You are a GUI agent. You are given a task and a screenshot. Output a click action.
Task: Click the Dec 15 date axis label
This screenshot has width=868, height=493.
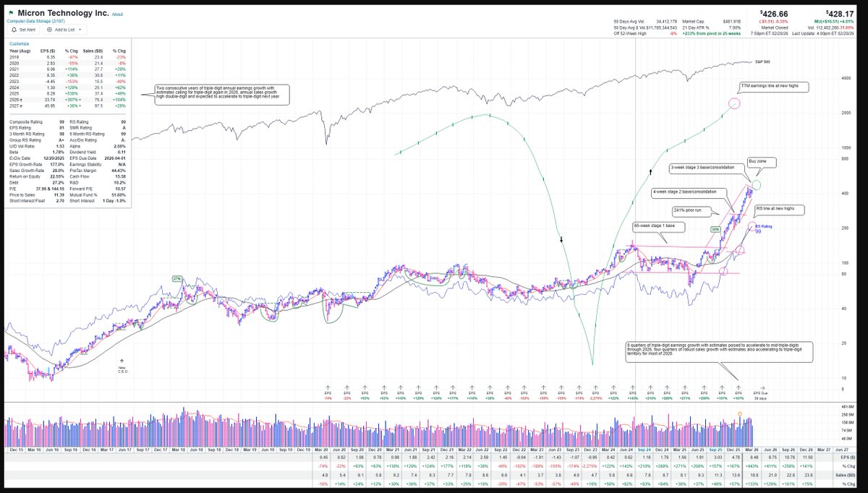pos(15,449)
